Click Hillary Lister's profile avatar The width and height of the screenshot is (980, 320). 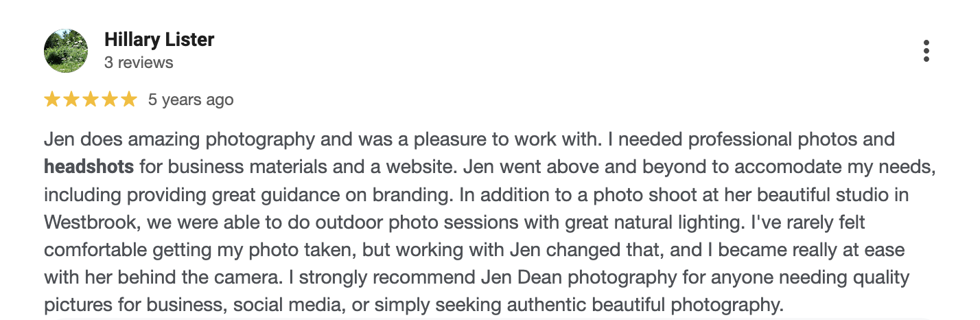[66, 51]
